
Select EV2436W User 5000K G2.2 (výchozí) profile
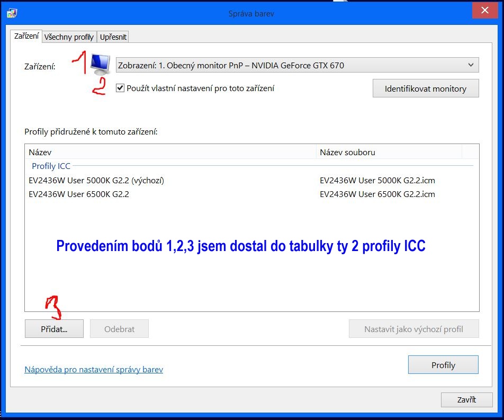pos(96,181)
